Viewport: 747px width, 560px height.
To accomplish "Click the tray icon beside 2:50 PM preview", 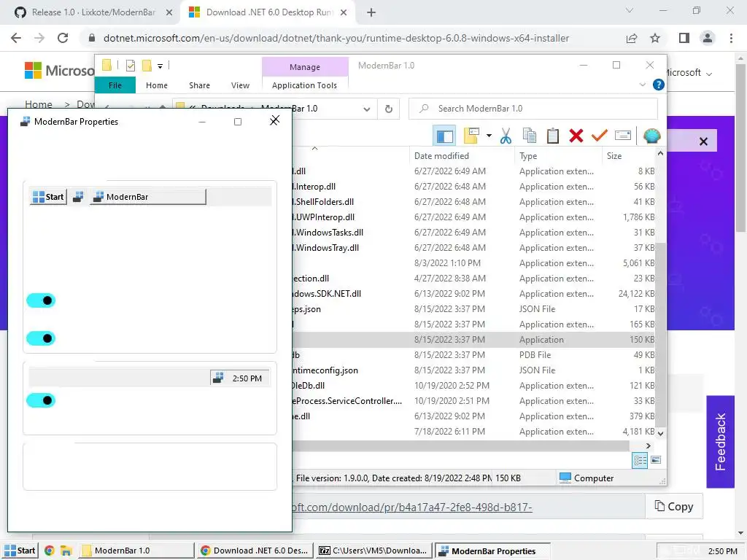I will [218, 378].
